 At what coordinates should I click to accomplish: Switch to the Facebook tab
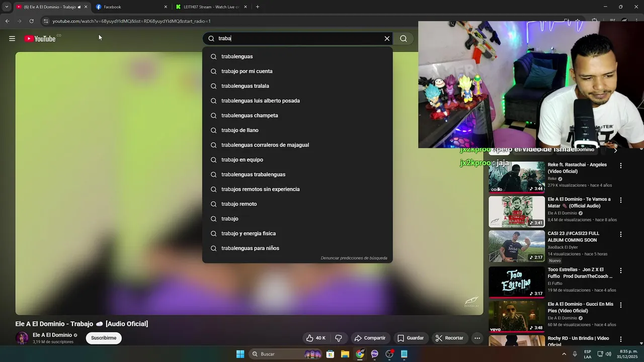[x=131, y=7]
